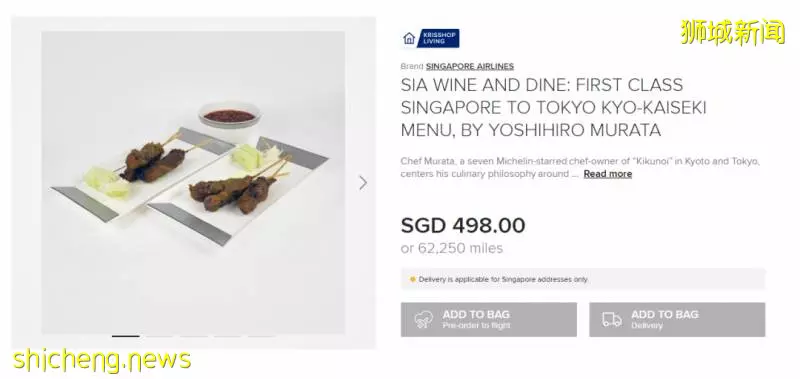Select the first active carousel indicator
The width and height of the screenshot is (800, 379).
126,336
